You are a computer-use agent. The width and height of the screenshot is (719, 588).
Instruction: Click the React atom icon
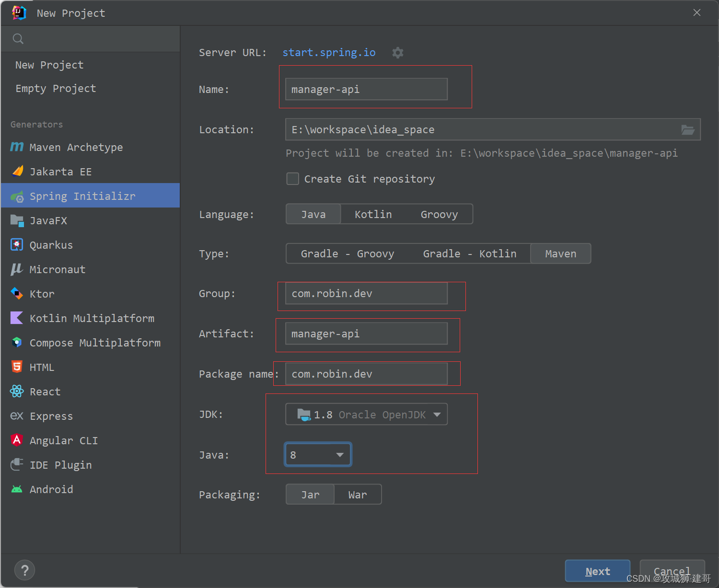coord(17,391)
